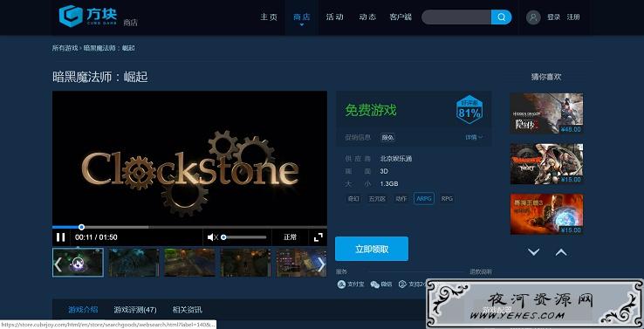
Task: Pause the trailer video
Action: point(61,237)
